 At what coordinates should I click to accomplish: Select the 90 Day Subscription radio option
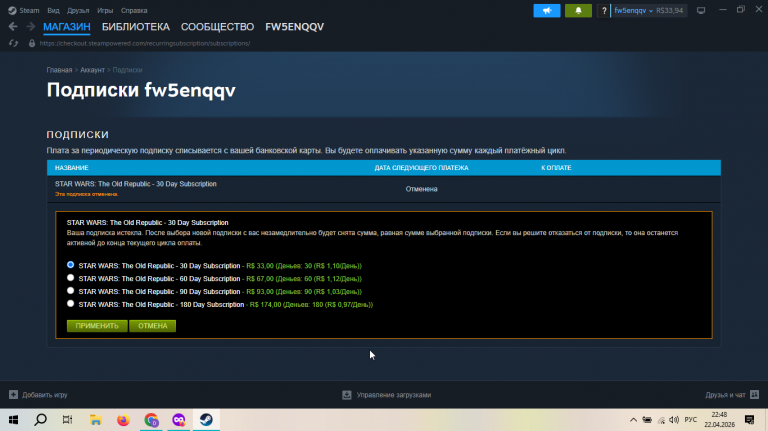point(71,291)
